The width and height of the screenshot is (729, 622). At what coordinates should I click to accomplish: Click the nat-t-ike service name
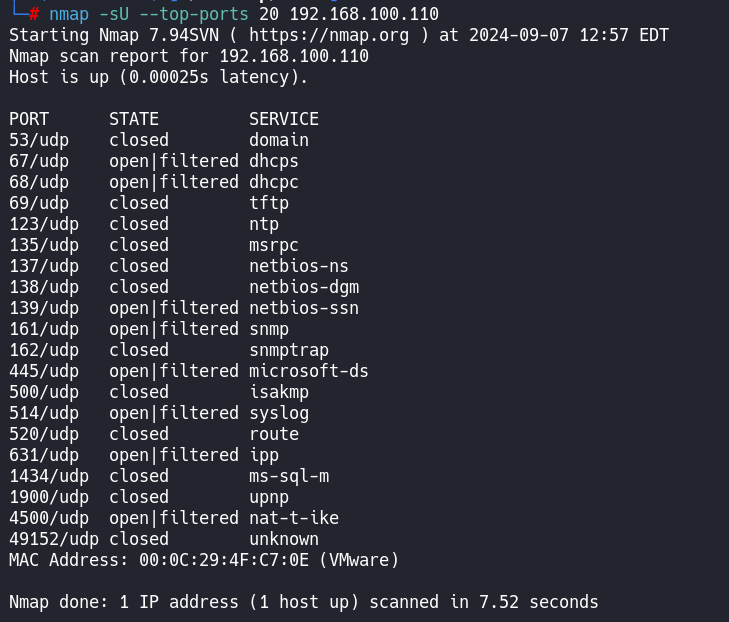point(294,518)
